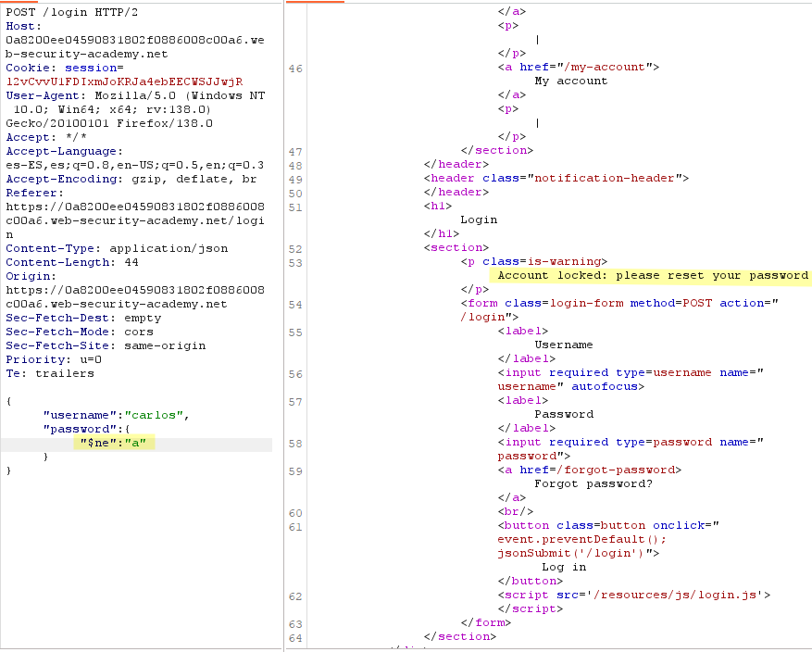Click response line number 46

tap(295, 69)
